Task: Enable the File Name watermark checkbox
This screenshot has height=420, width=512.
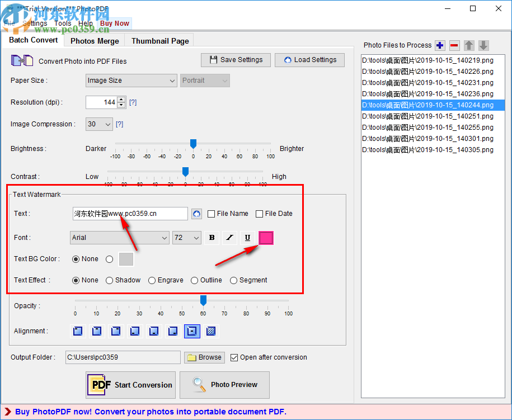Action: click(x=211, y=214)
